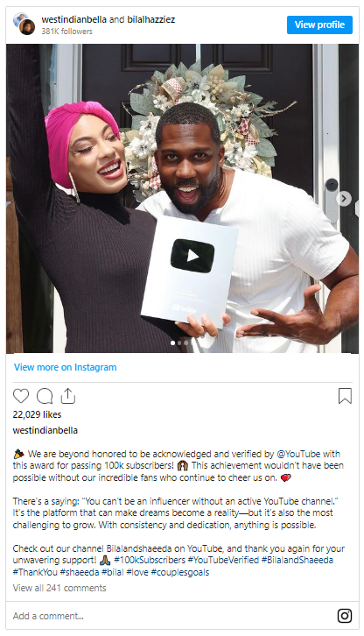
Task: Open the bilalhazziez username link
Action: pos(151,19)
